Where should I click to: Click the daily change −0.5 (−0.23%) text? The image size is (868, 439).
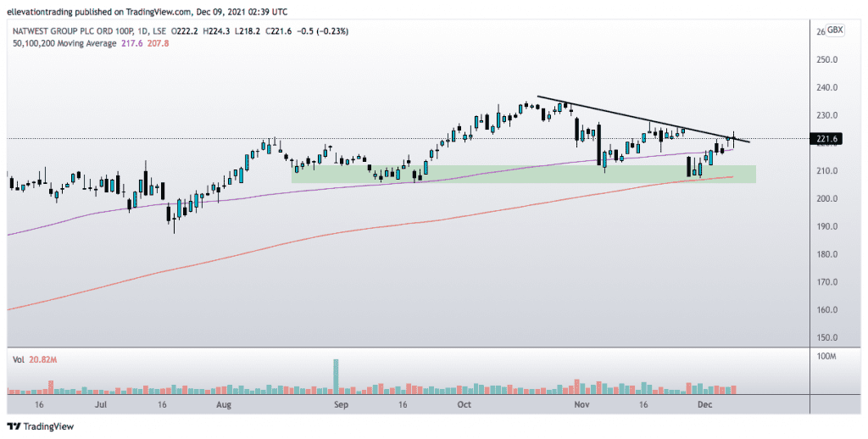pyautogui.click(x=321, y=31)
